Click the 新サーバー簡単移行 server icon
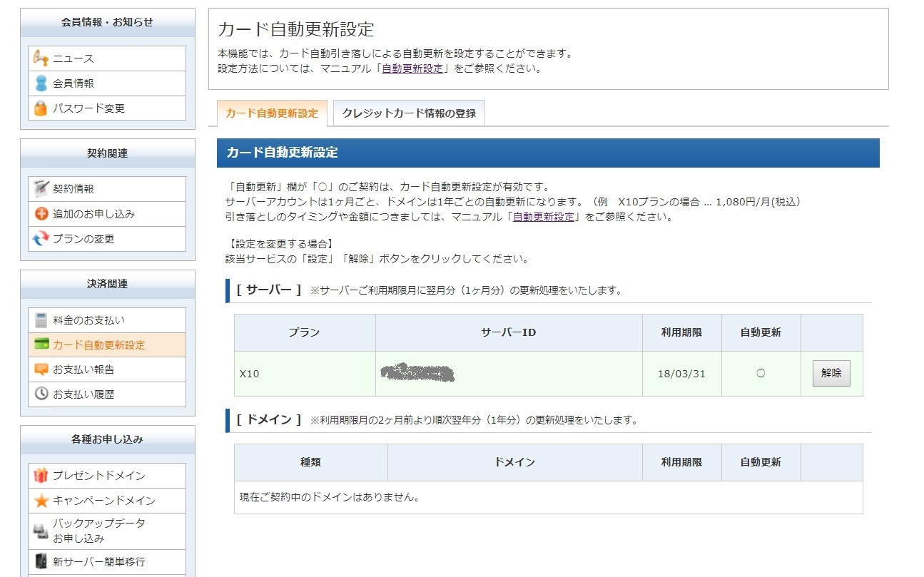The image size is (924, 577). 41,561
